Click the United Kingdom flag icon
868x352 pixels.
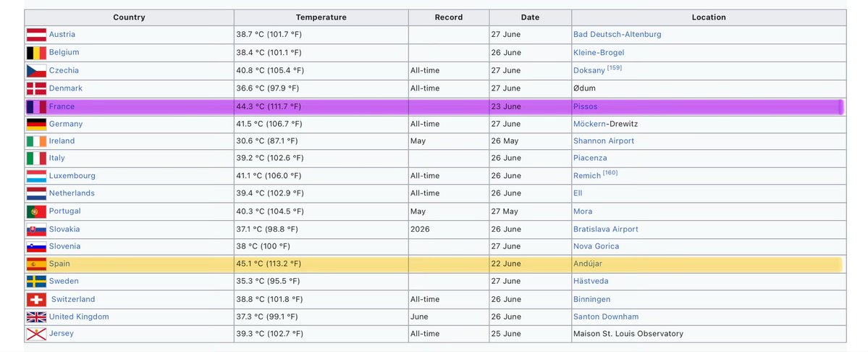coord(36,317)
